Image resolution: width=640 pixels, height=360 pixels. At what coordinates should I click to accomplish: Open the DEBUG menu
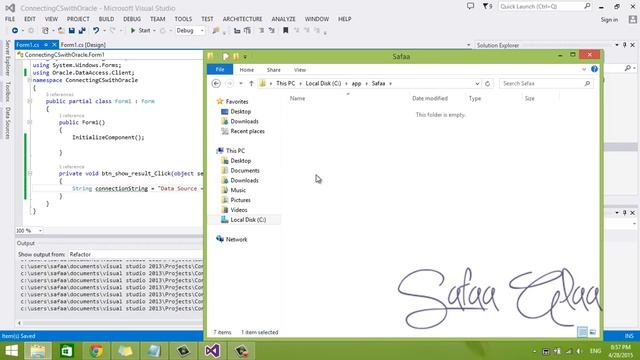click(132, 19)
